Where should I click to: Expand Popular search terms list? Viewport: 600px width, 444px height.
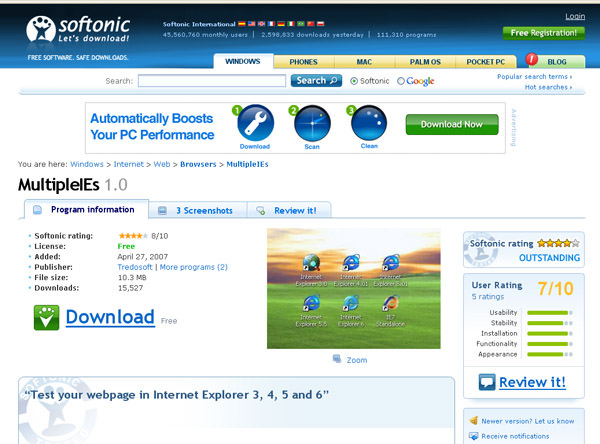coord(534,76)
